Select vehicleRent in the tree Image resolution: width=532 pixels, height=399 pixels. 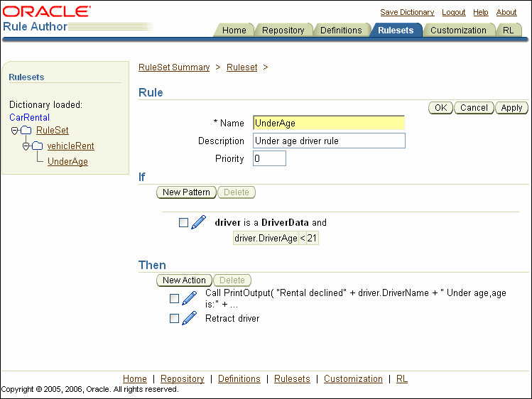click(x=70, y=146)
